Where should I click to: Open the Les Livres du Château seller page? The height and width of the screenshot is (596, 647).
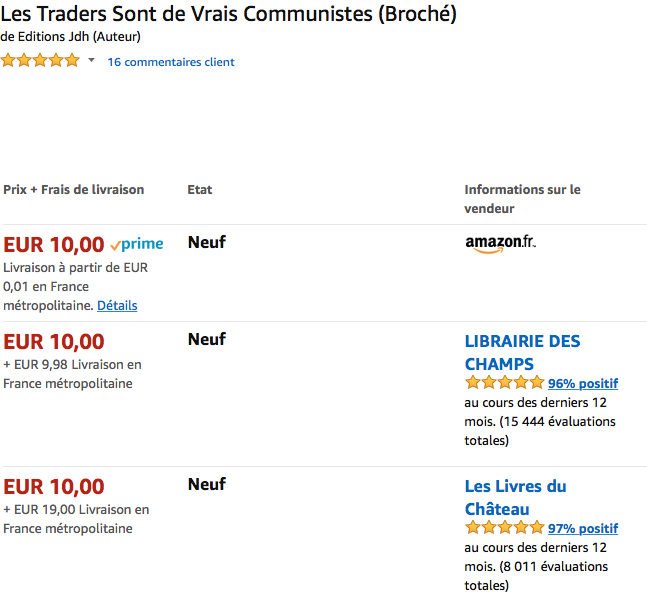pyautogui.click(x=515, y=497)
